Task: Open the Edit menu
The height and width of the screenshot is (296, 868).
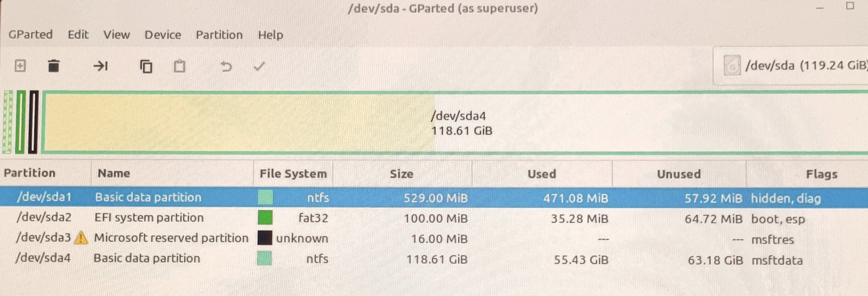Action: point(78,35)
